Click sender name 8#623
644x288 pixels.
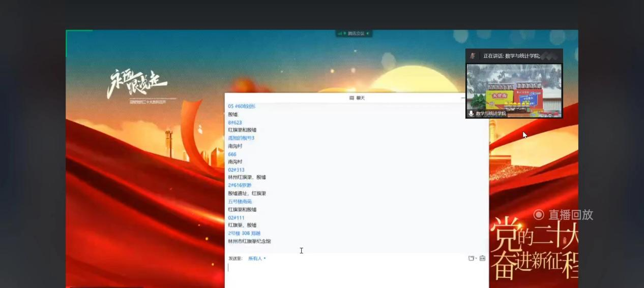235,122
